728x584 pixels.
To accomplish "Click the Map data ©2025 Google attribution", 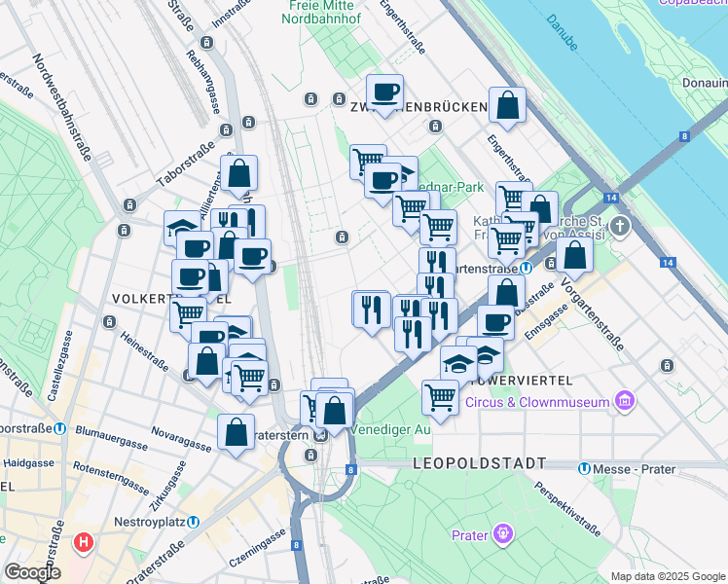I will (669, 577).
